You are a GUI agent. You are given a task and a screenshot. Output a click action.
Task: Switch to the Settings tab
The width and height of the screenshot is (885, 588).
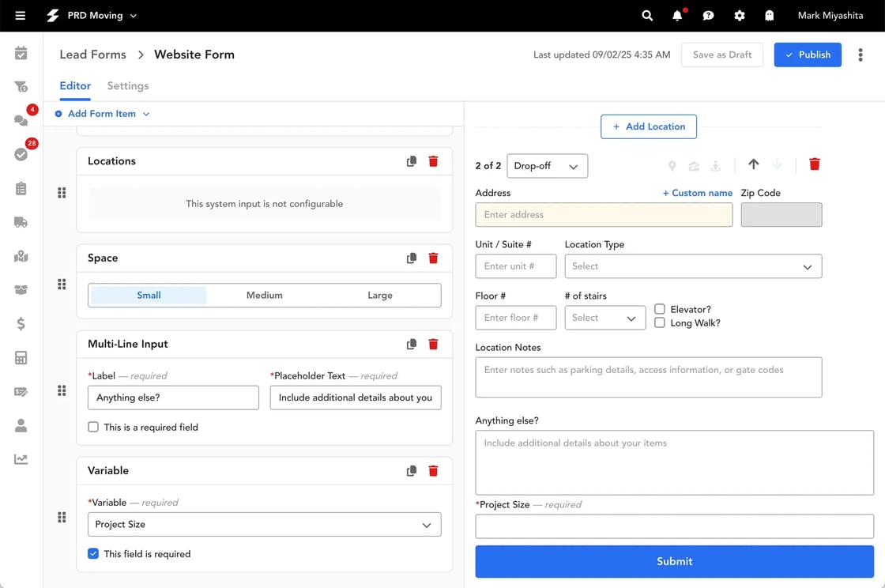128,86
